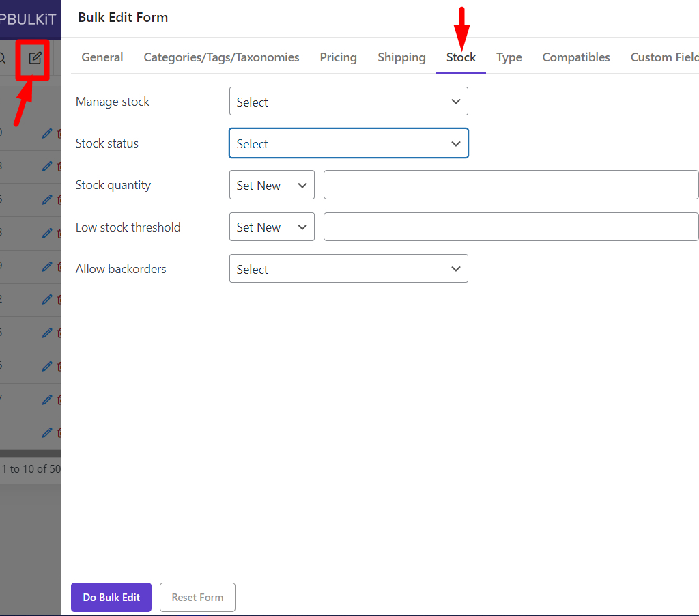Click the search magnifier icon at top left
The height and width of the screenshot is (616, 699).
tap(2, 58)
